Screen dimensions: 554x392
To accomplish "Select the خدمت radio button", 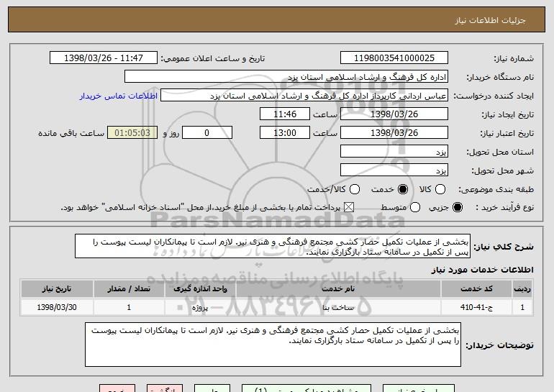I will 403,189.
